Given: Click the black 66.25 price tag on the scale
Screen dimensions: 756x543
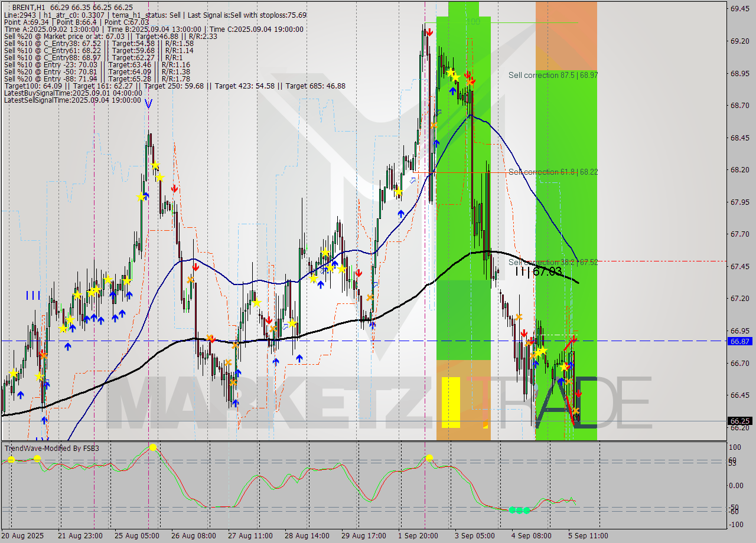Looking at the screenshot, I should [x=739, y=421].
